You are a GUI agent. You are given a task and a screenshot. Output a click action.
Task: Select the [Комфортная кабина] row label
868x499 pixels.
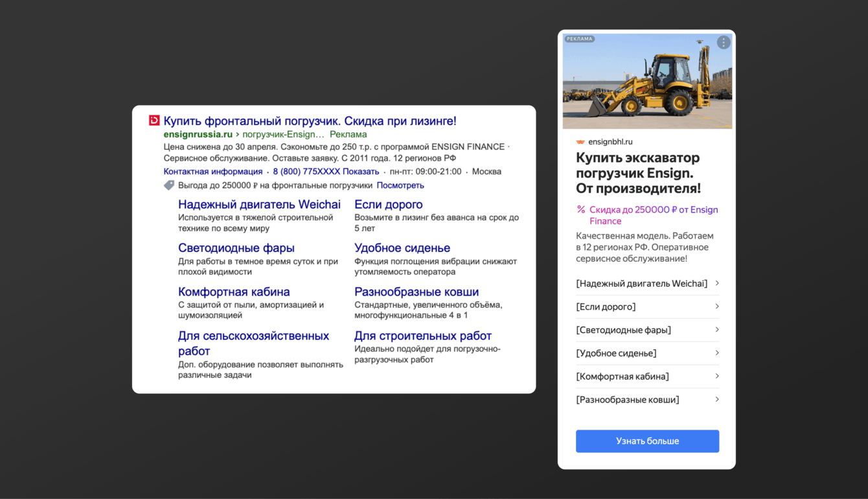(622, 377)
